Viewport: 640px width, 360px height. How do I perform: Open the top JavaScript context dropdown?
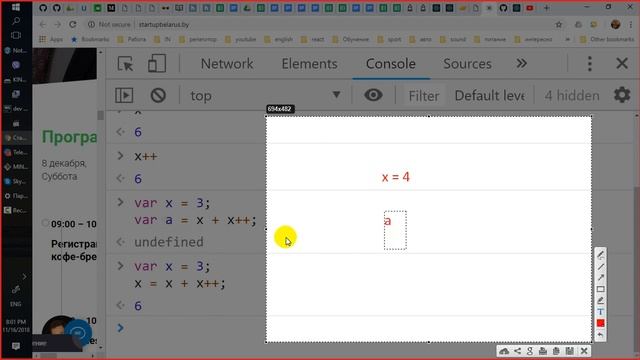265,96
